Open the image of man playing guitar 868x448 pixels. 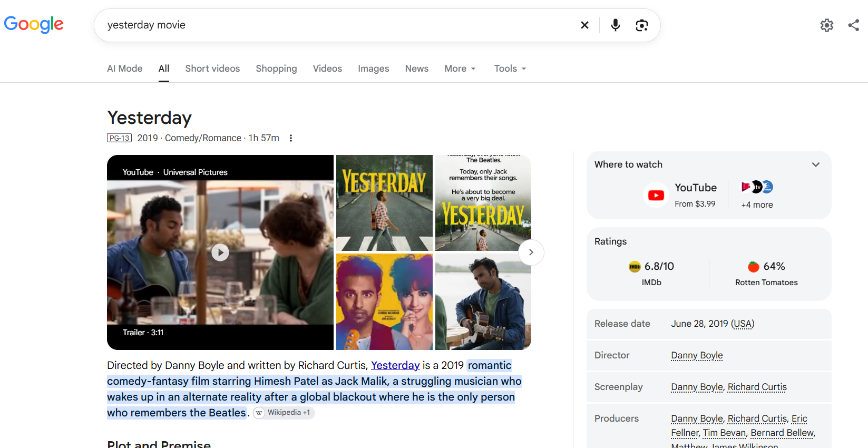[x=483, y=302]
